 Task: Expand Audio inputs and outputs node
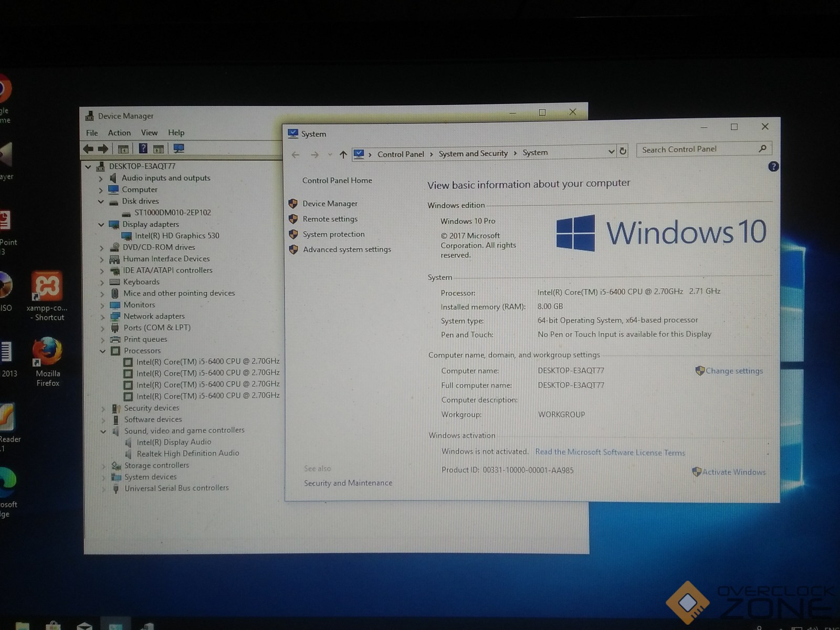click(x=100, y=178)
